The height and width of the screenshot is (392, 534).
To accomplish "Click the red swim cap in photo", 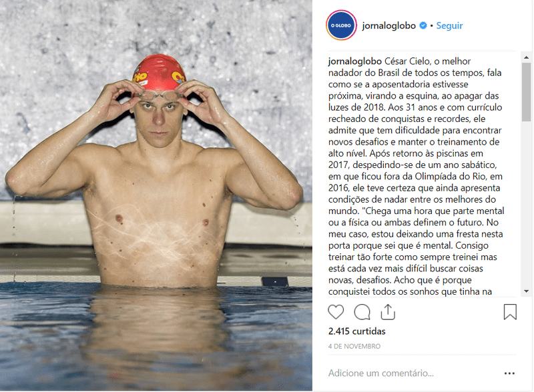I will (x=159, y=72).
